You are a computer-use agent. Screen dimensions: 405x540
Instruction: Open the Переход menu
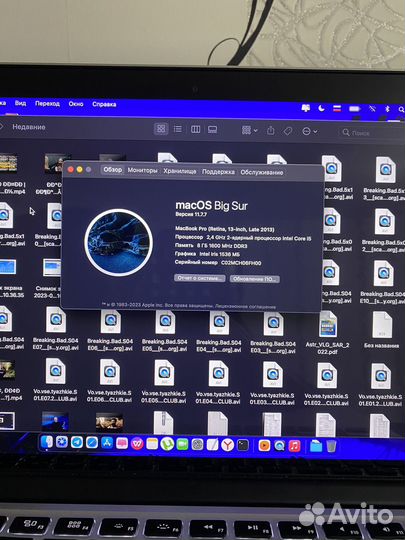coord(48,103)
